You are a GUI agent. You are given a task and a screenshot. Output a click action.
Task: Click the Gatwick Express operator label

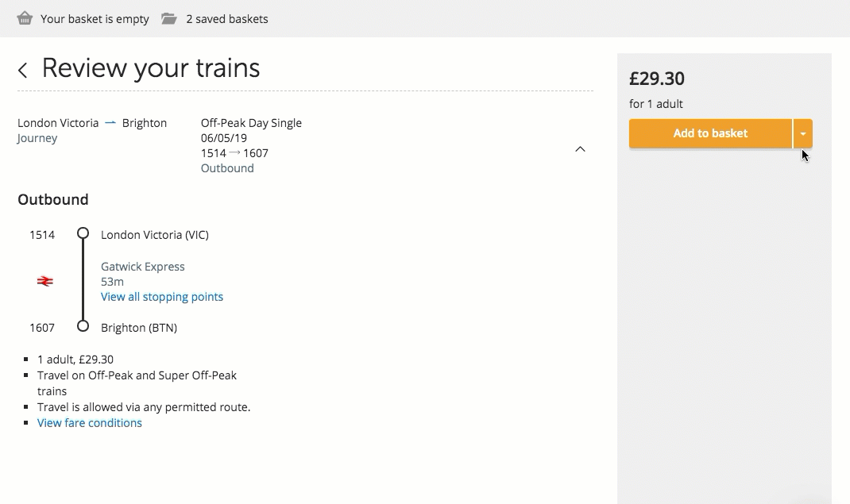(142, 267)
